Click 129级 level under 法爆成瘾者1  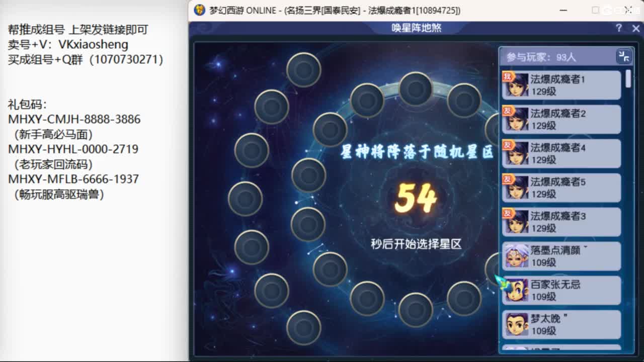coord(544,92)
